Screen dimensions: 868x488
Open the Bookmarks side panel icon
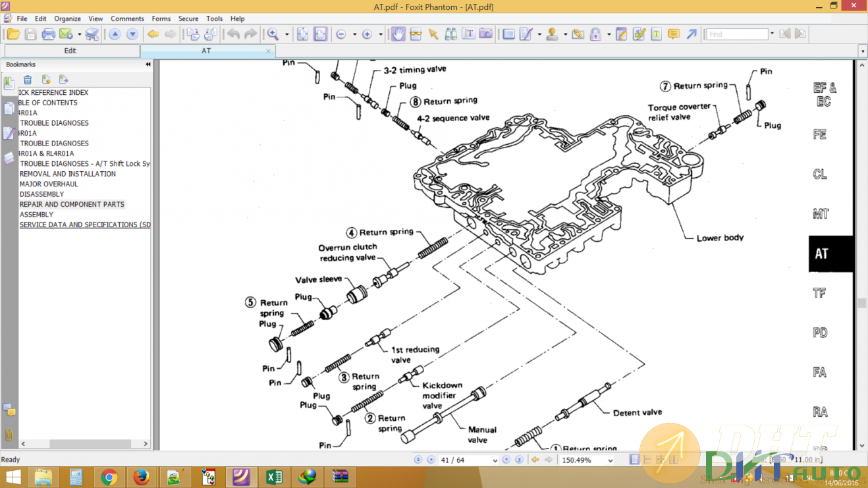click(x=9, y=83)
